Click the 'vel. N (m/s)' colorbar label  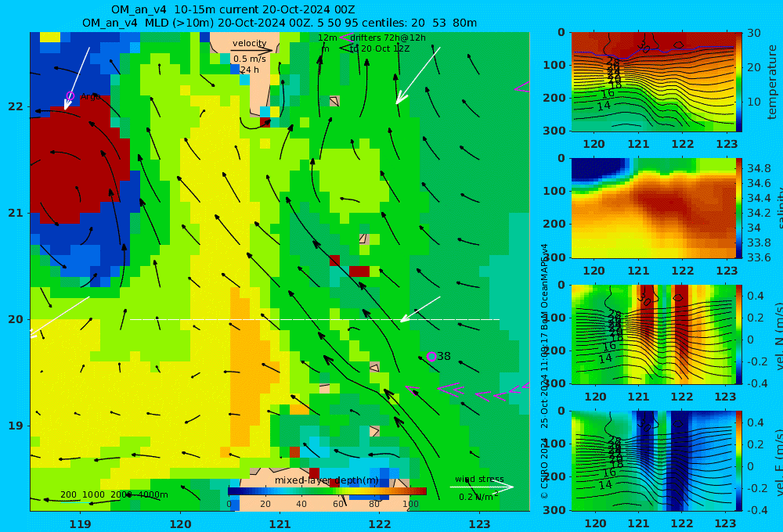(x=779, y=336)
